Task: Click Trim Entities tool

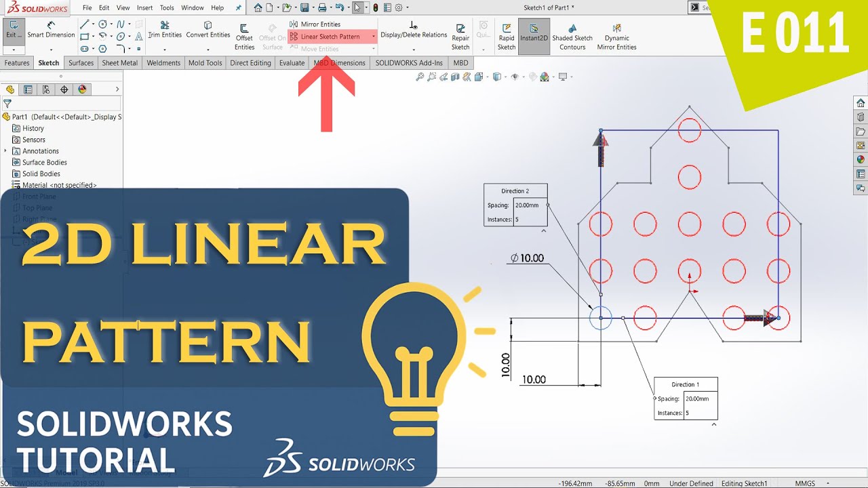Action: [x=165, y=30]
